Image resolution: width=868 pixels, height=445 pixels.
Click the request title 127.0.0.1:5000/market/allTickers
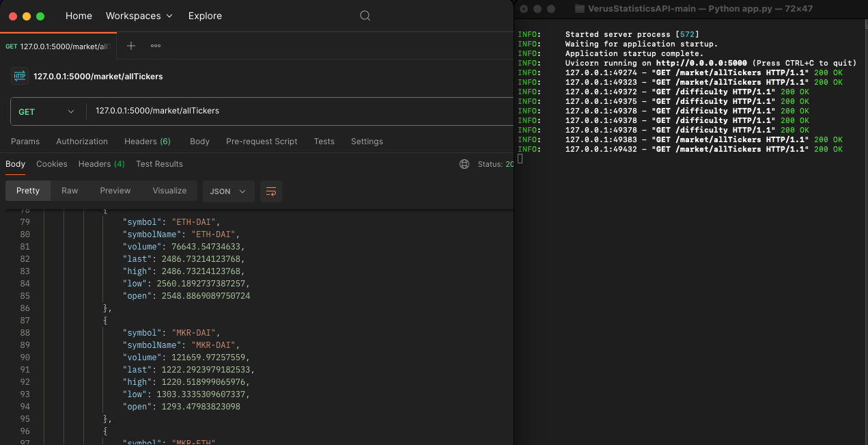tap(98, 77)
